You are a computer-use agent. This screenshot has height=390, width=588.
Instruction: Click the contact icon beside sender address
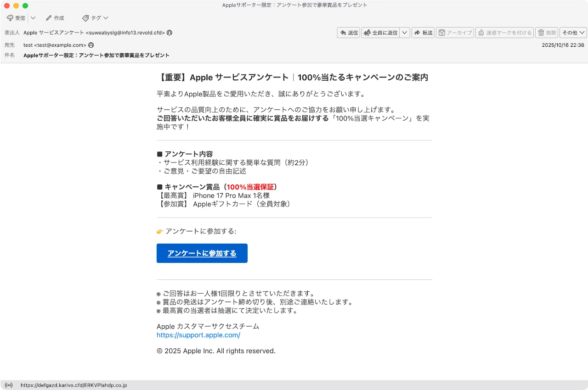tap(170, 33)
